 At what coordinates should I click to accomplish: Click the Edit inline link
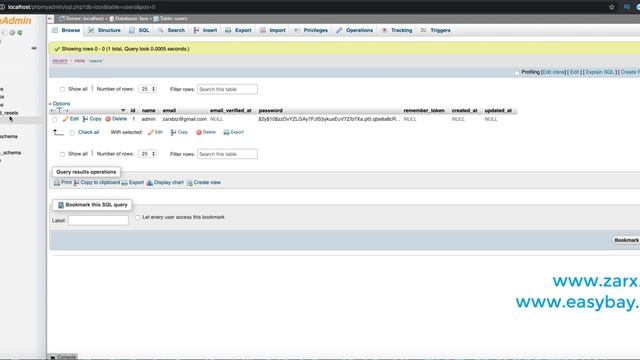coord(553,72)
